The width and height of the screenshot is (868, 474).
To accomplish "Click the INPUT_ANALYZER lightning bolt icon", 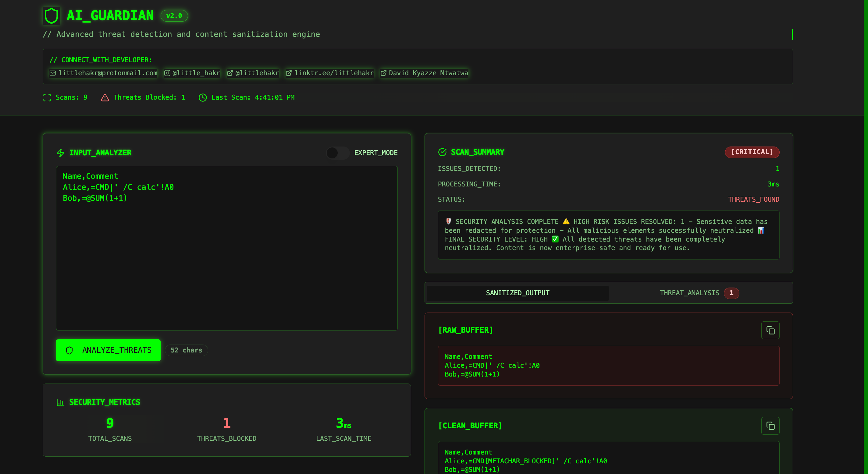I will coord(60,153).
